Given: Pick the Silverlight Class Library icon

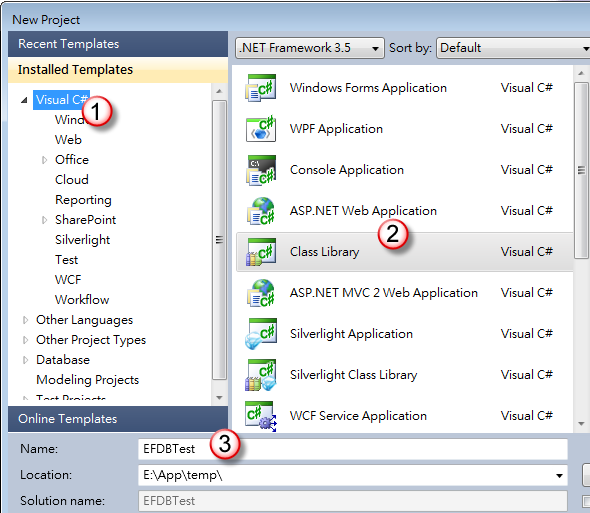Looking at the screenshot, I should (x=261, y=375).
